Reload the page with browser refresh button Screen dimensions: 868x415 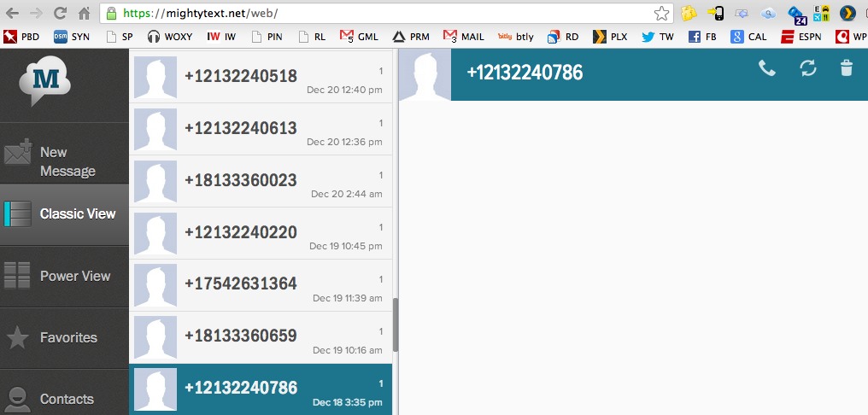coord(60,14)
